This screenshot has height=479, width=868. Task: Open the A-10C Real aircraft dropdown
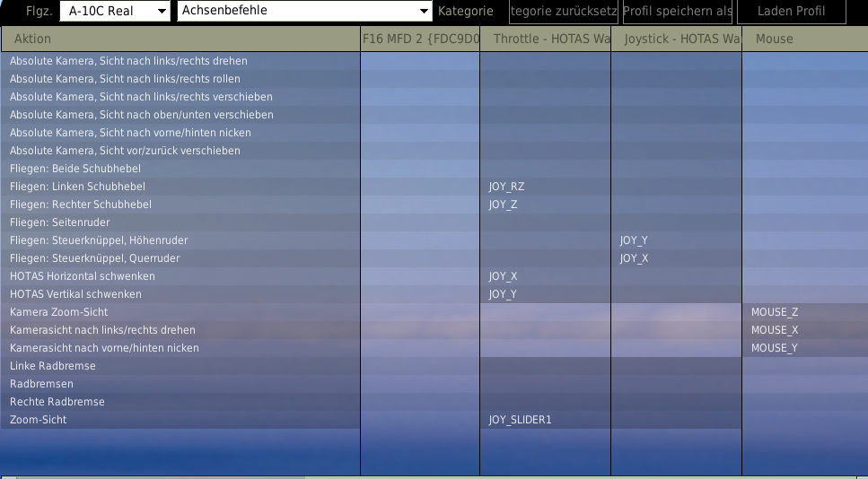click(x=115, y=11)
